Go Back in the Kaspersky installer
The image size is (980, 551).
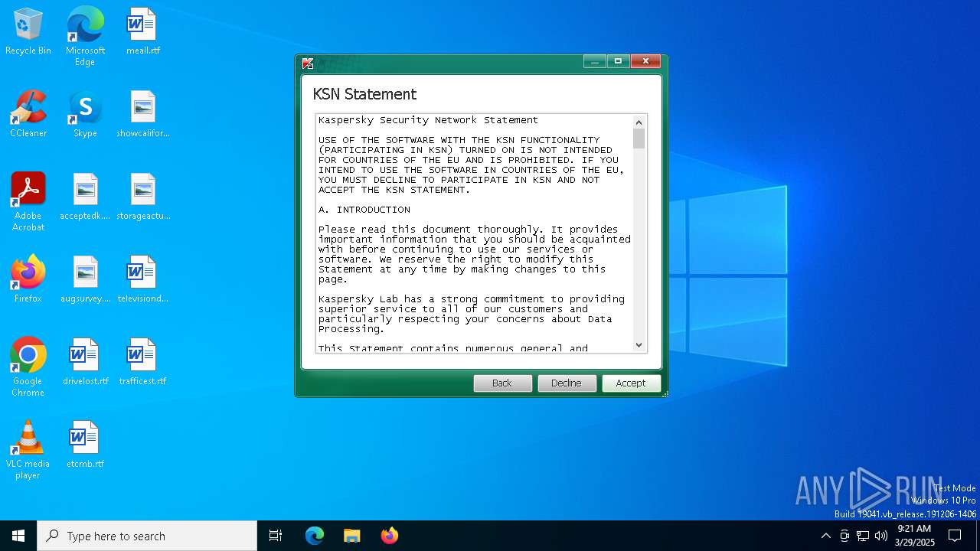[502, 383]
